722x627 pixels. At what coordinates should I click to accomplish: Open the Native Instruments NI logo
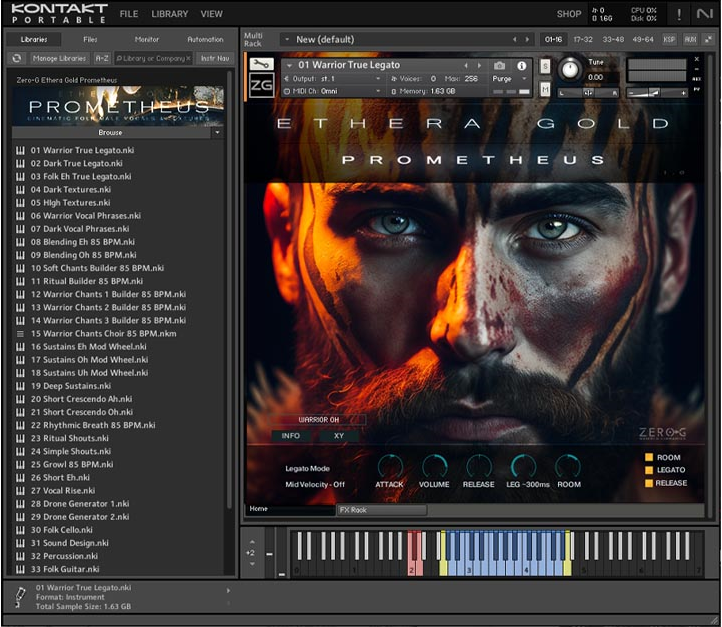tap(705, 14)
